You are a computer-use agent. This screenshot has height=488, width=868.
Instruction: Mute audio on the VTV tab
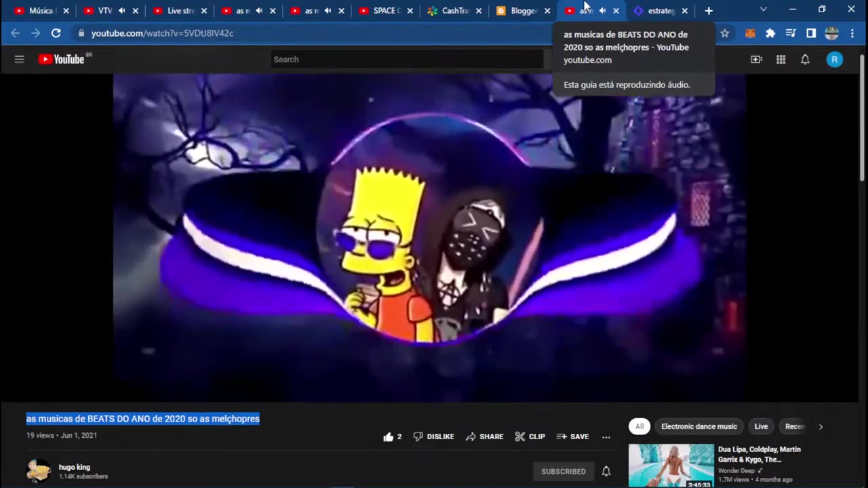coord(121,11)
